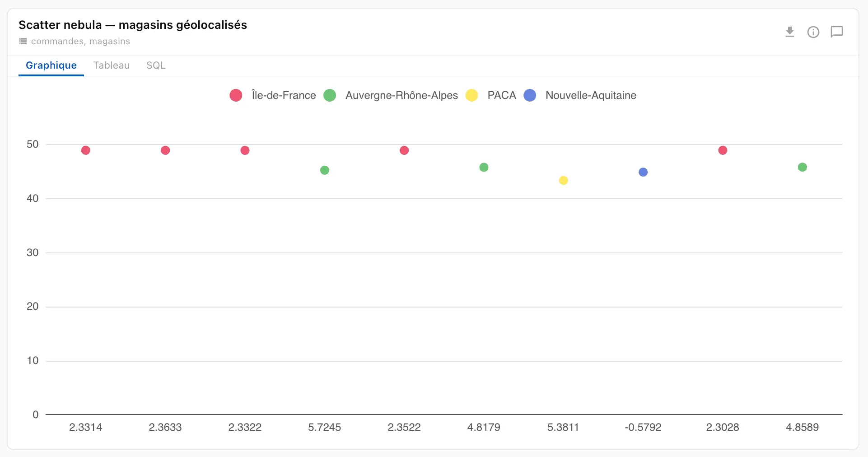Open the comment bubble icon
The image size is (868, 457).
point(836,32)
